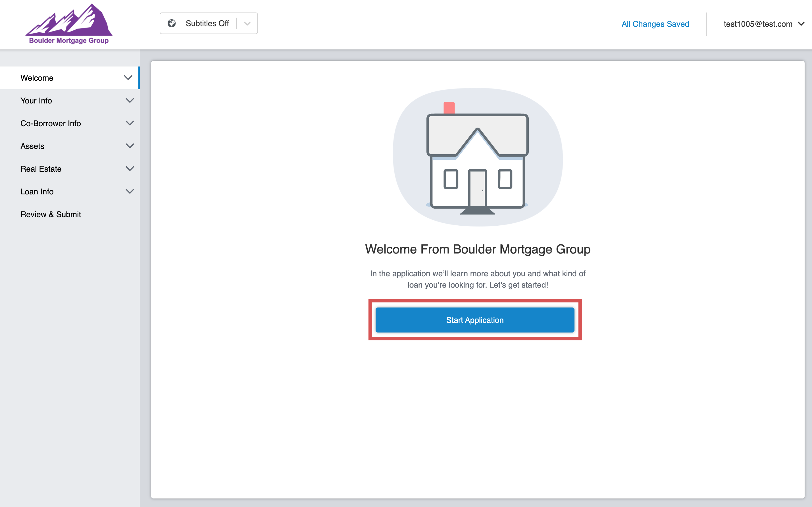The image size is (812, 507).
Task: Expand the Real Estate section chevron
Action: (x=130, y=169)
